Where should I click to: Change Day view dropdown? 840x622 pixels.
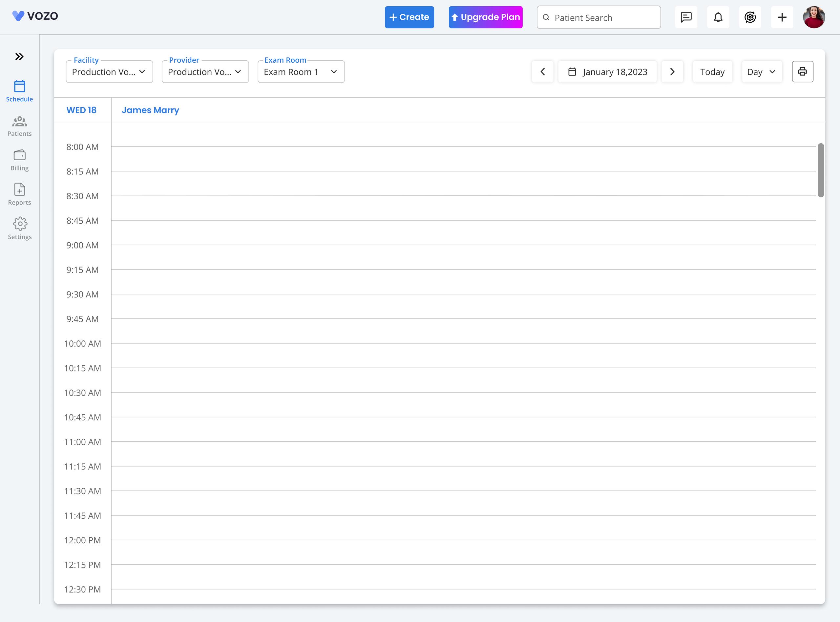pos(761,72)
